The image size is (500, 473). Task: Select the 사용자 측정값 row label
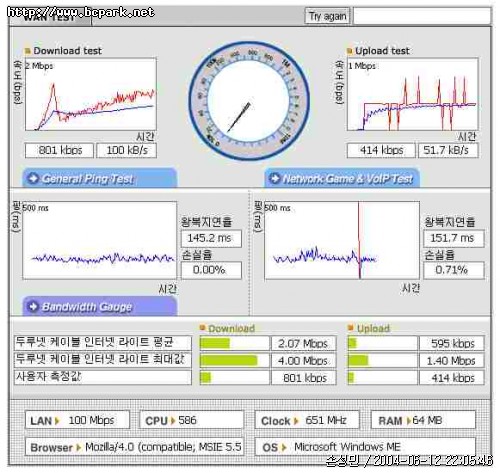click(x=103, y=377)
